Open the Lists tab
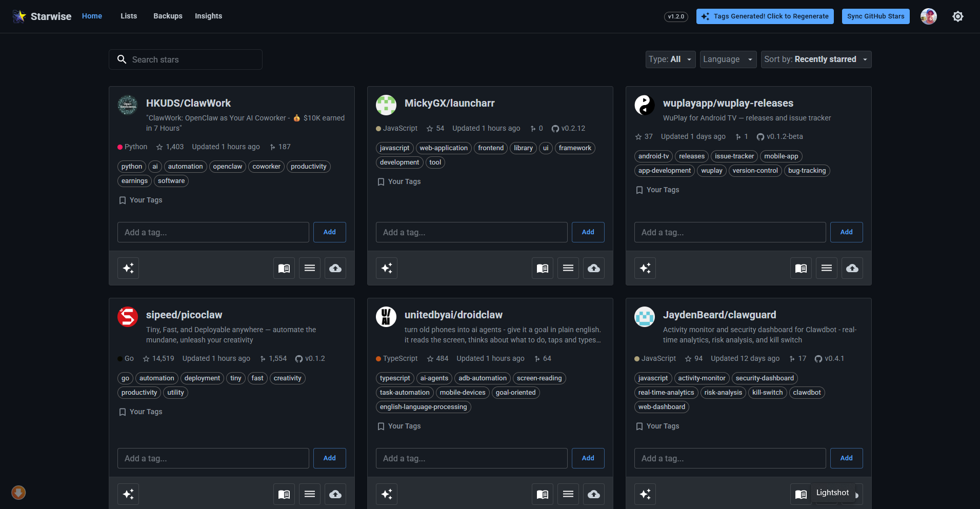Image resolution: width=980 pixels, height=509 pixels. [129, 16]
